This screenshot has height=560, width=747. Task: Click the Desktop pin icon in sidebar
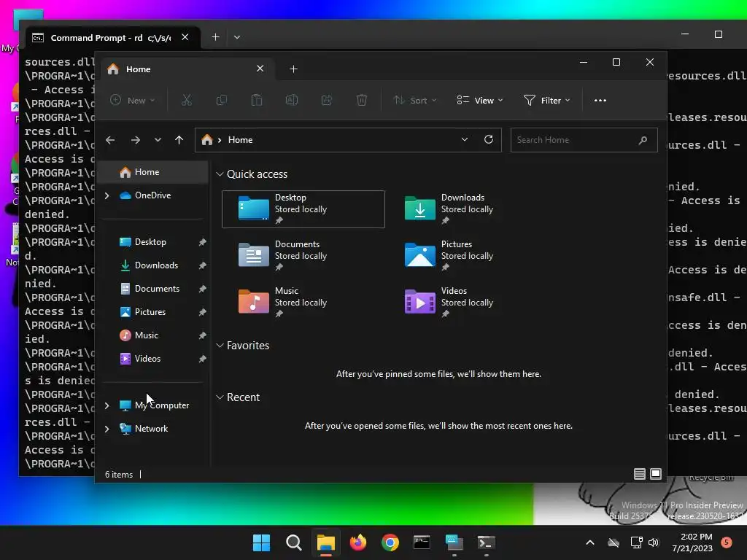pyautogui.click(x=203, y=242)
